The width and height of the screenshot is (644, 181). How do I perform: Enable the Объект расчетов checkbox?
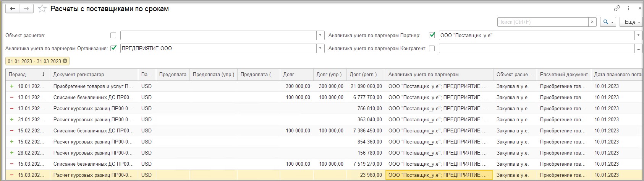click(x=113, y=36)
